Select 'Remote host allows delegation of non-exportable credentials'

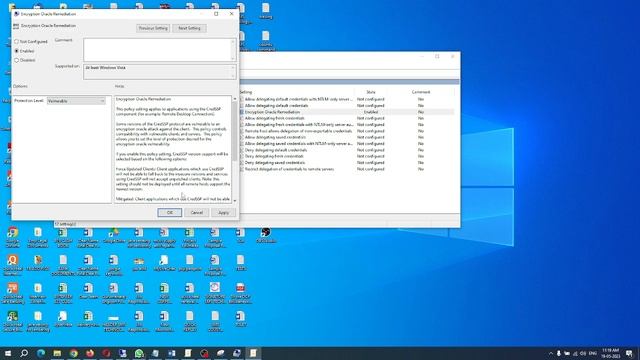click(x=298, y=131)
